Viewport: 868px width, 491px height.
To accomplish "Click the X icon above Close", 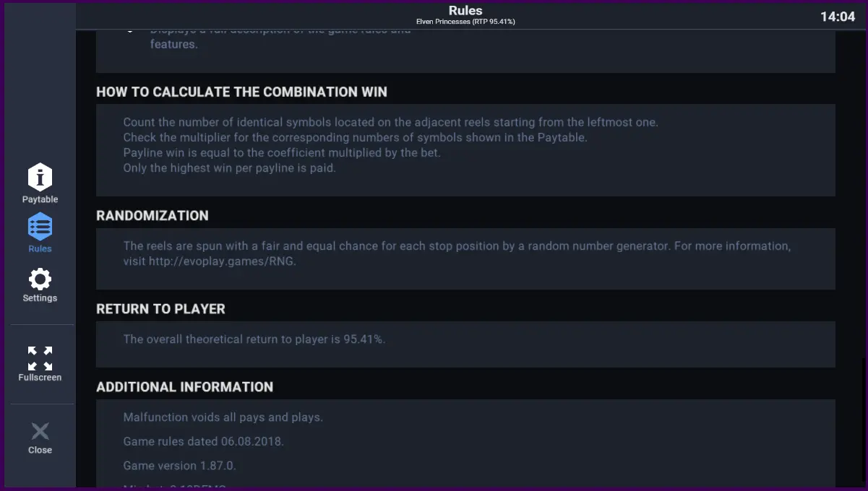I will (40, 432).
